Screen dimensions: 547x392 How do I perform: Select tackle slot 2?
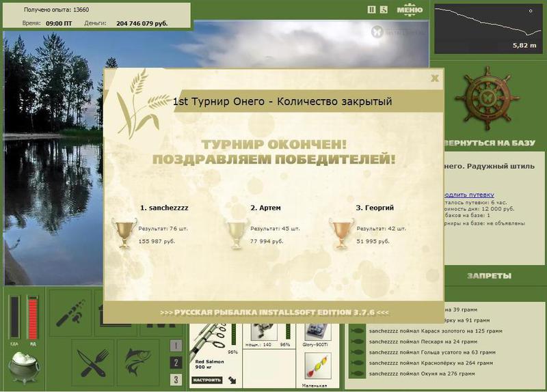[176, 363]
